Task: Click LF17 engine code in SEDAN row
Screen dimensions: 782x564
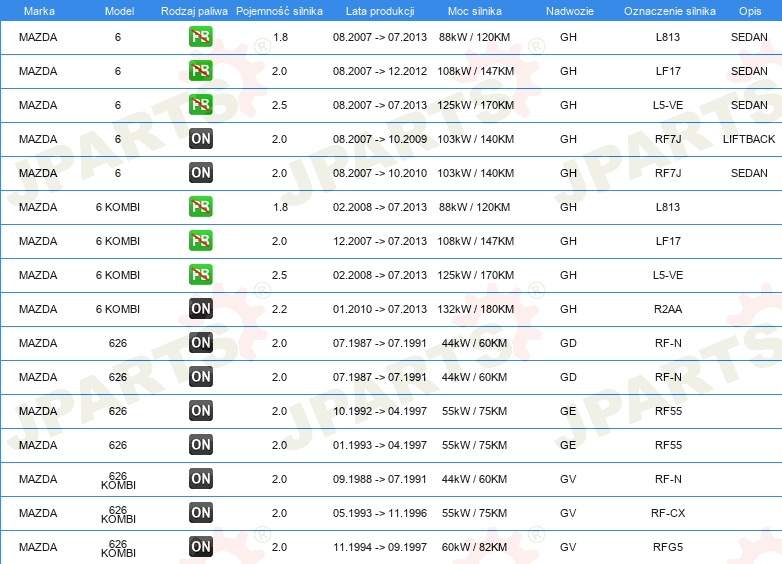Action: [x=668, y=71]
